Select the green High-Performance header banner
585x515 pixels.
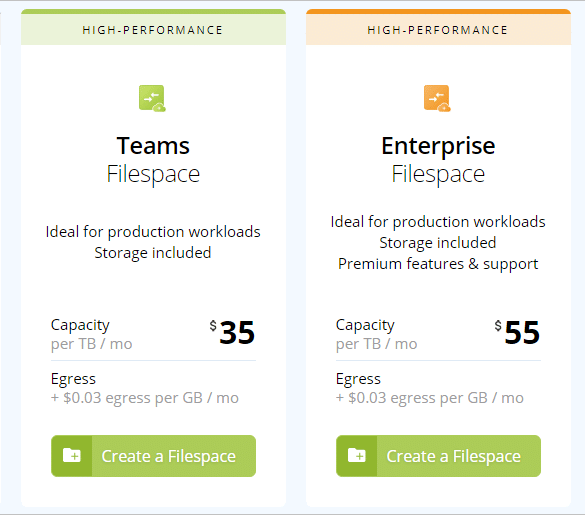point(153,28)
